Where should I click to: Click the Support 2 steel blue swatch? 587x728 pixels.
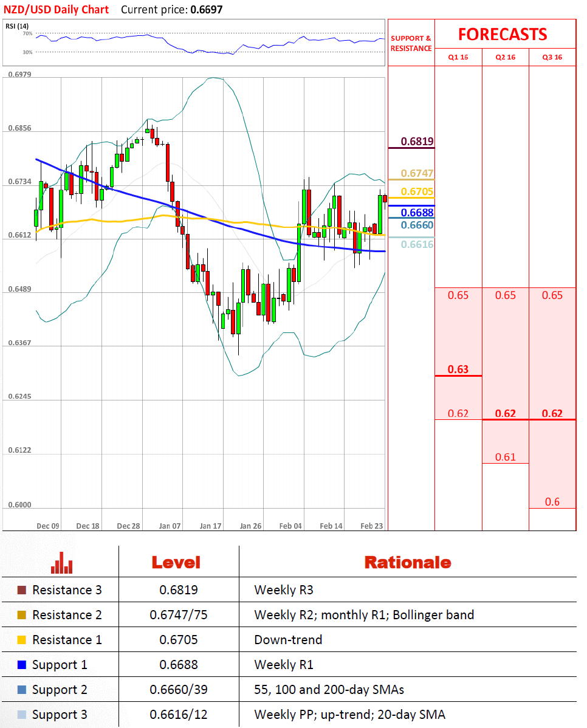click(21, 690)
